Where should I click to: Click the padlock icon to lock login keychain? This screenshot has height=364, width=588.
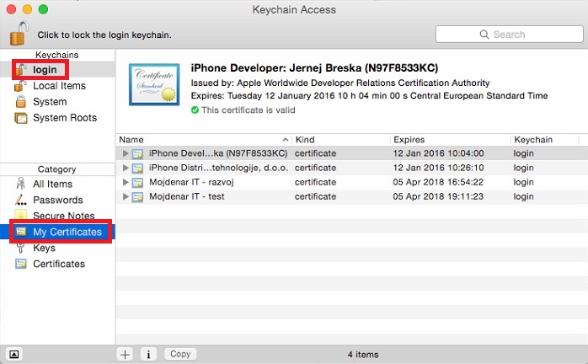[x=19, y=35]
